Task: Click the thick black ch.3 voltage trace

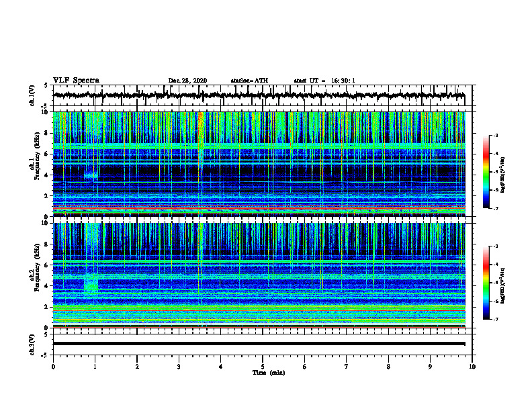Action: (259, 344)
